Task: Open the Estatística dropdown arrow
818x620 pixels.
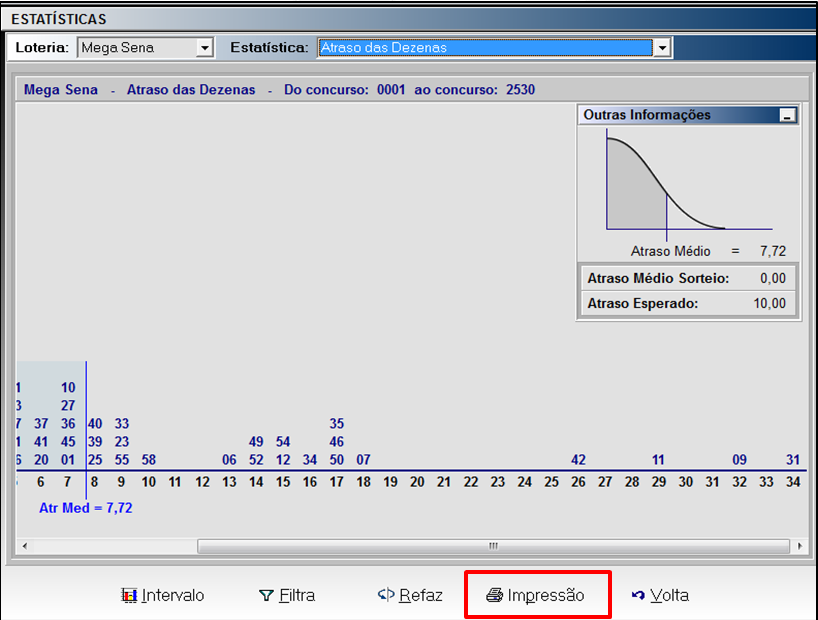Action: [662, 48]
